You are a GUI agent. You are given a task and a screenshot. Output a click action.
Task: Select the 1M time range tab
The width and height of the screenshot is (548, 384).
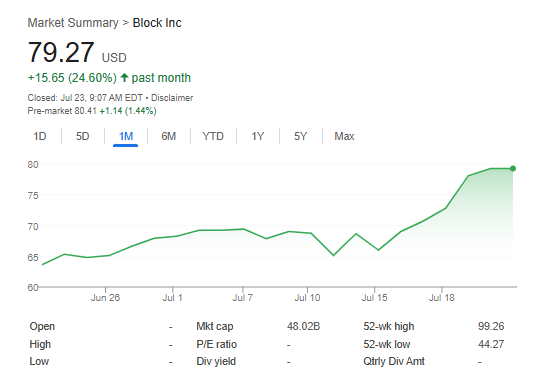coord(125,136)
